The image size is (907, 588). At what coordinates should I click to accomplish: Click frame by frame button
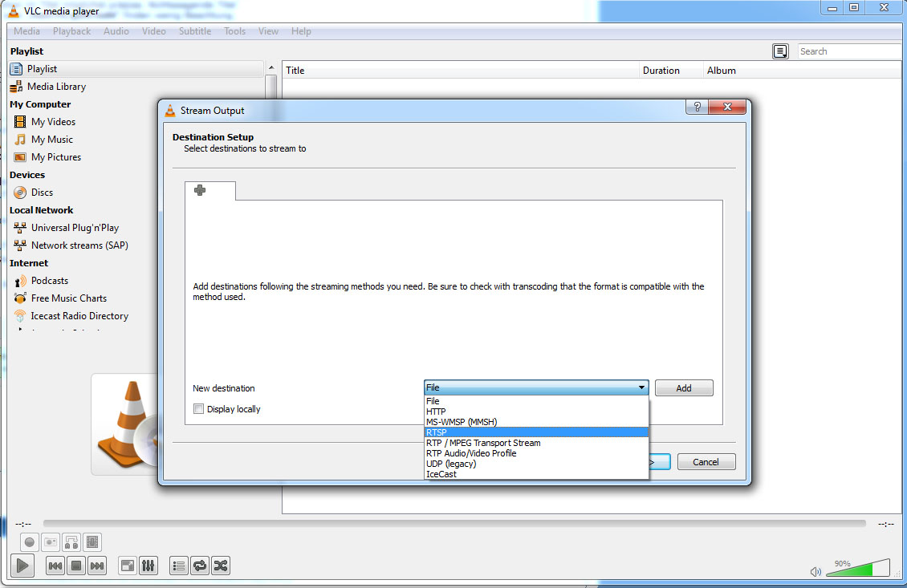pyautogui.click(x=92, y=542)
